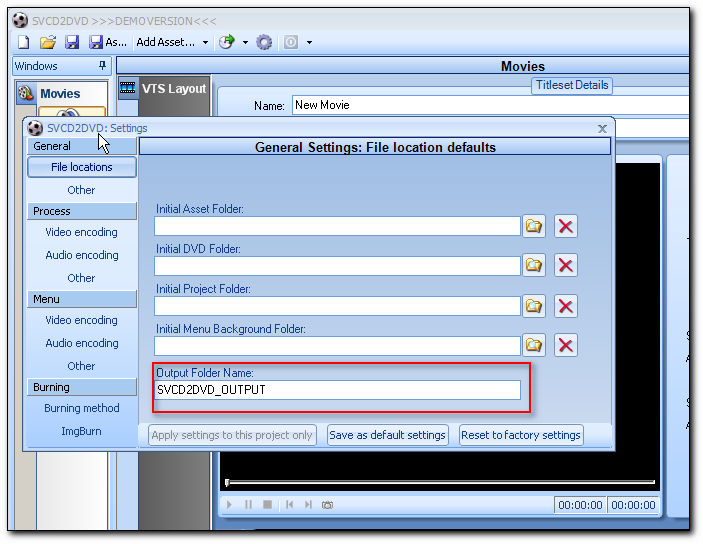
Task: Open project with the folder icon
Action: pos(48,42)
